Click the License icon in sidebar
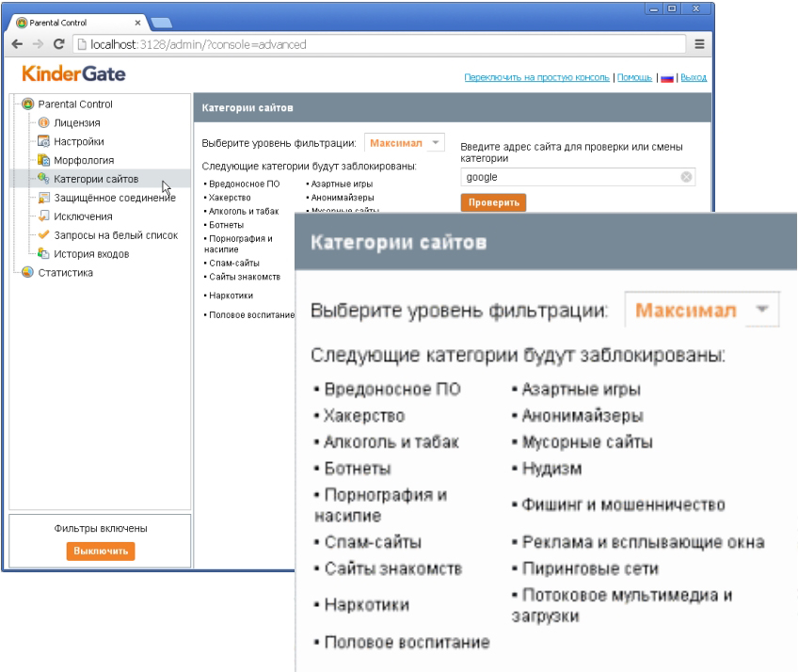This screenshot has height=672, width=798. coord(43,122)
